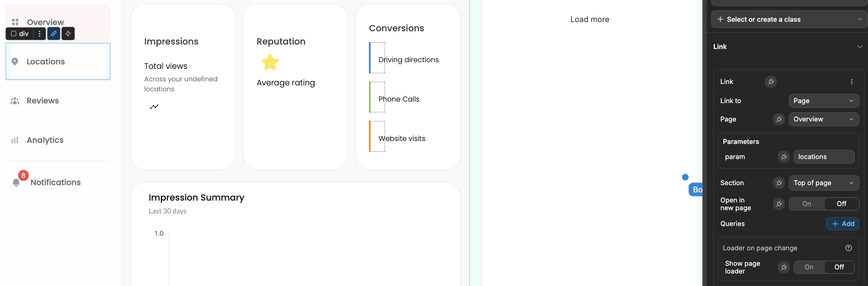Click the bind icon for Open in new page
This screenshot has height=286, width=868.
[779, 204]
